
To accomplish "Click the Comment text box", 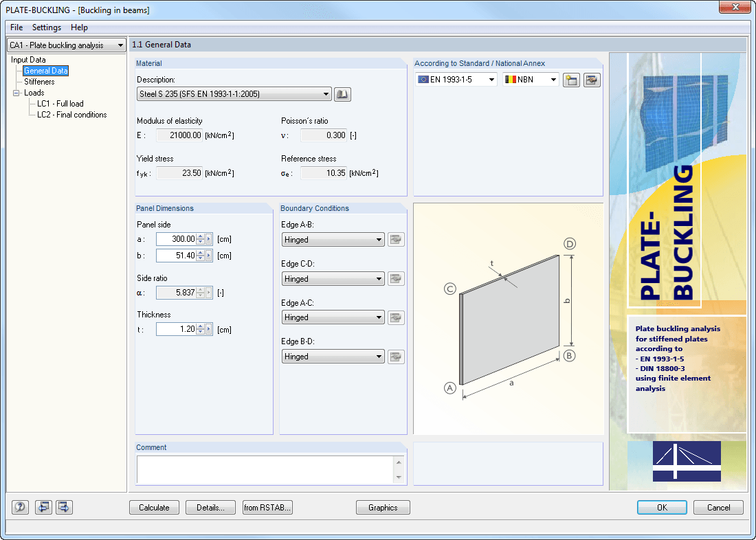I will (266, 470).
